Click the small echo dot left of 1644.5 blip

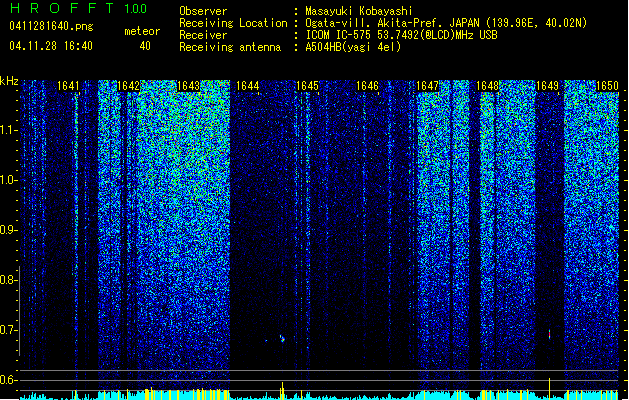(x=266, y=341)
